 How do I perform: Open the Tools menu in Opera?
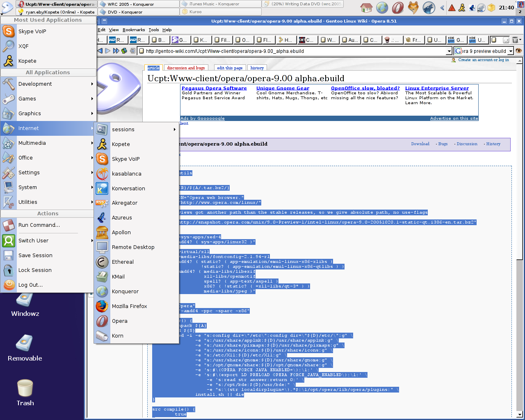pyautogui.click(x=154, y=30)
